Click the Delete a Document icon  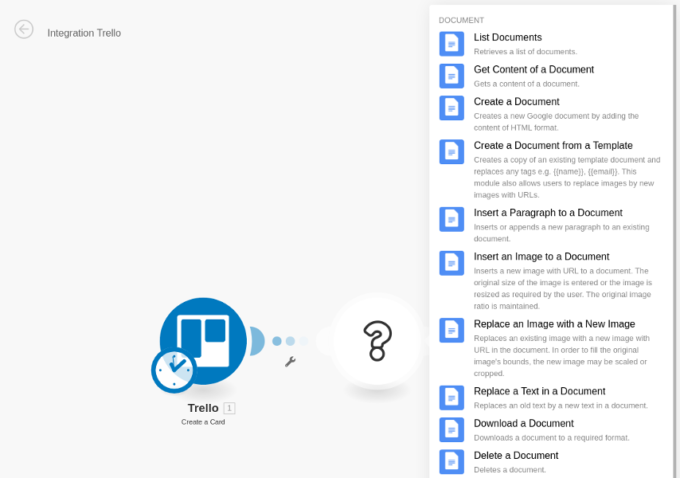(452, 461)
